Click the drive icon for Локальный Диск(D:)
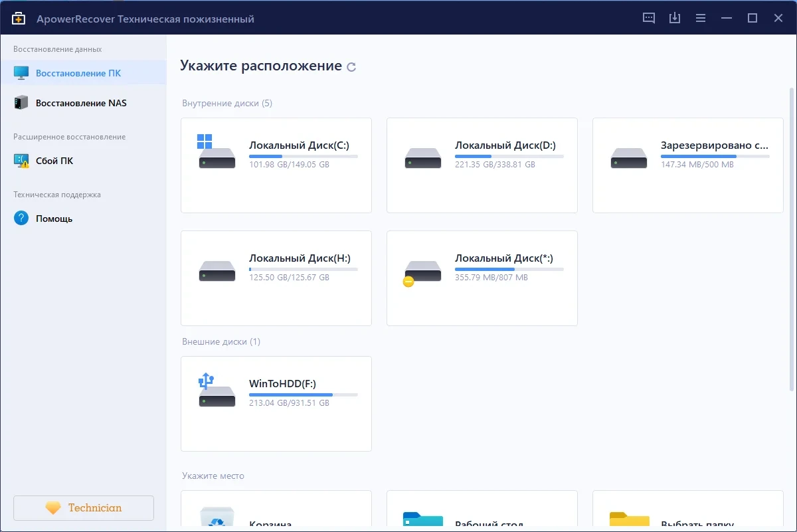Image resolution: width=797 pixels, height=532 pixels. tap(423, 158)
